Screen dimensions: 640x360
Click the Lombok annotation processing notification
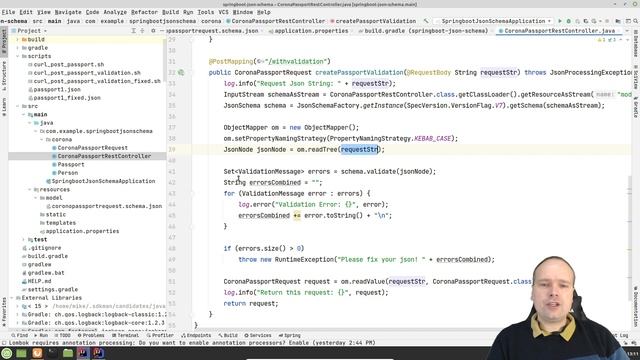(191, 343)
